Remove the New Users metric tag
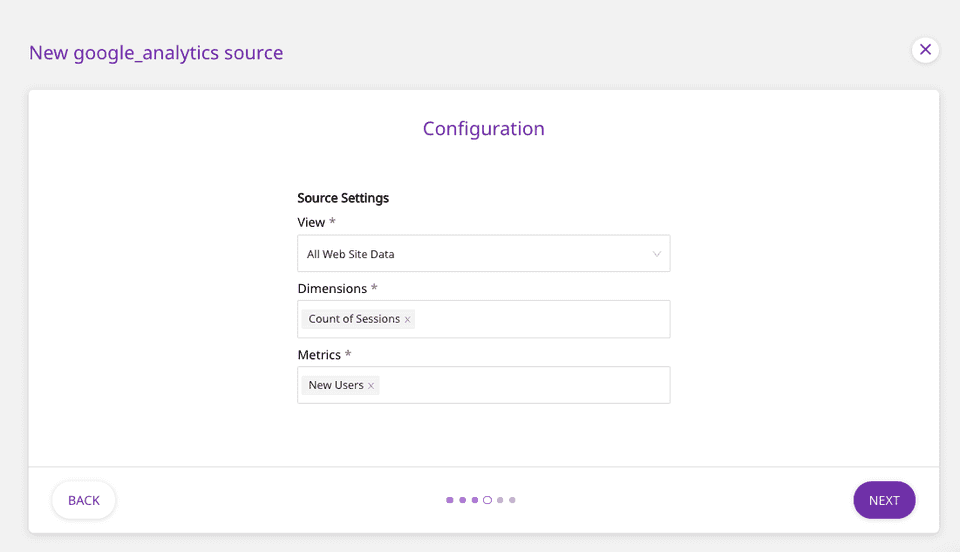 point(371,386)
